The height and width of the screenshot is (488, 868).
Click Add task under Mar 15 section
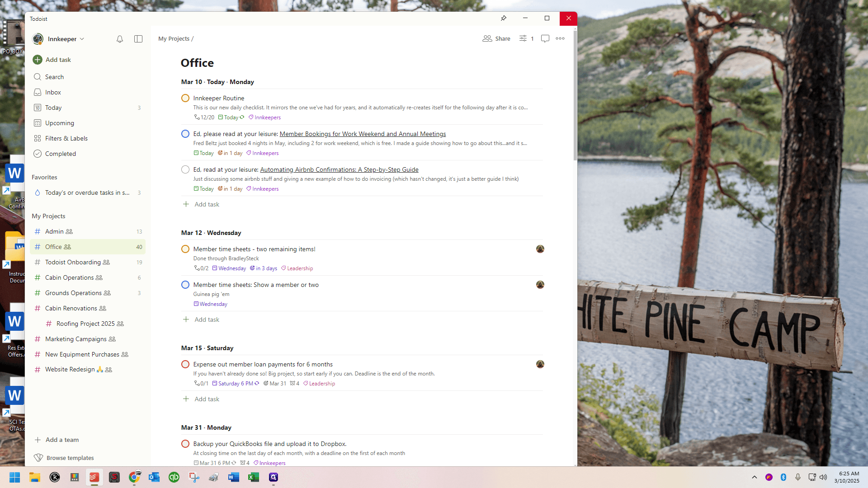(x=201, y=399)
